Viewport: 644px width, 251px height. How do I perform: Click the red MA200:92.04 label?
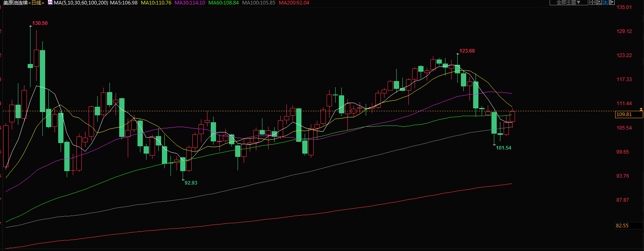click(294, 3)
